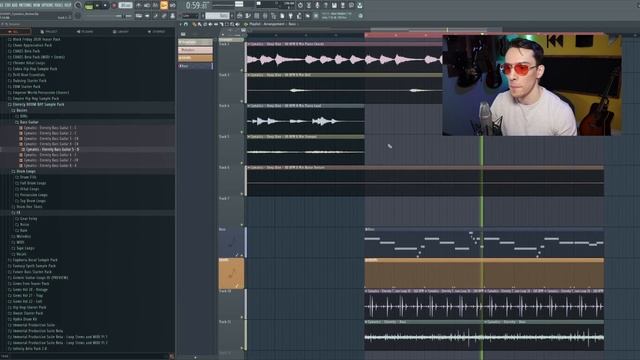
Task: Switch to the browser ALL tab
Action: coord(16,31)
